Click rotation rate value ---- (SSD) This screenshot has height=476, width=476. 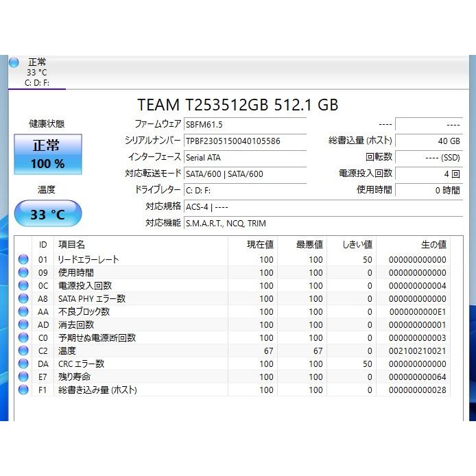click(429, 157)
